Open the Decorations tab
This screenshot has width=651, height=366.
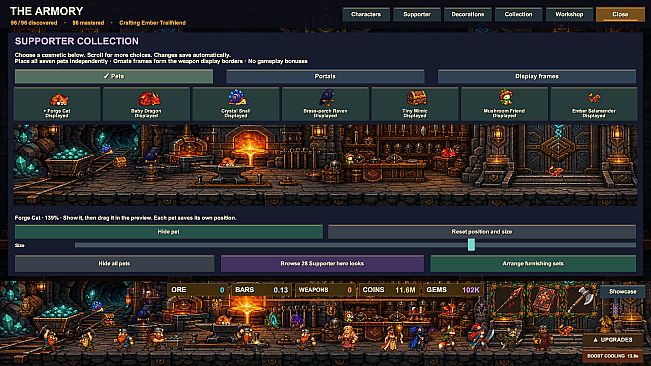pyautogui.click(x=467, y=14)
